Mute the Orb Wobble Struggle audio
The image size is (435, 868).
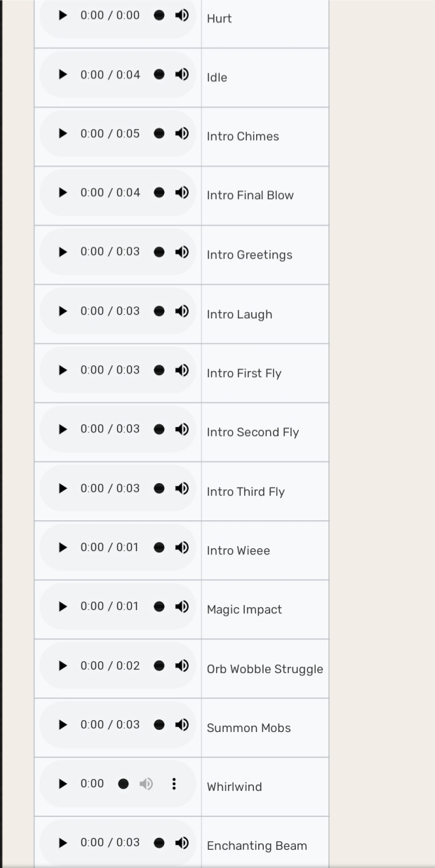point(182,665)
